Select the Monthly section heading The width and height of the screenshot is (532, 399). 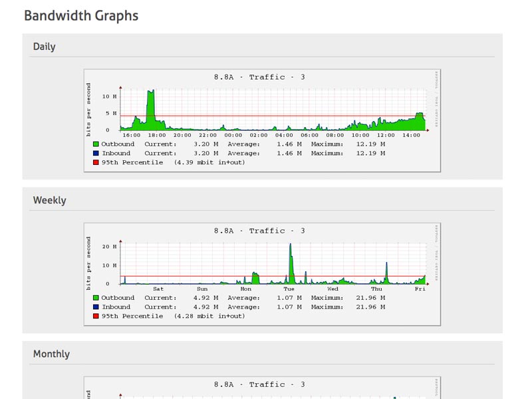click(51, 354)
